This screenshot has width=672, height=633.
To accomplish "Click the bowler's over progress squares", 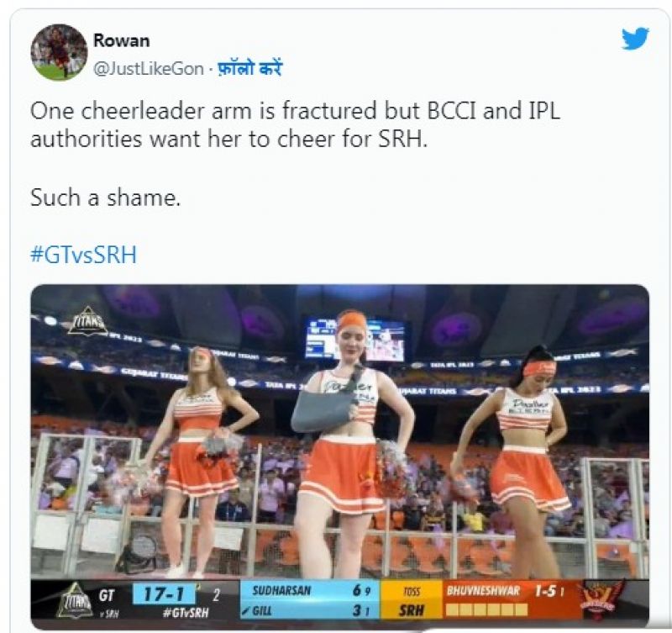I will click(x=487, y=609).
